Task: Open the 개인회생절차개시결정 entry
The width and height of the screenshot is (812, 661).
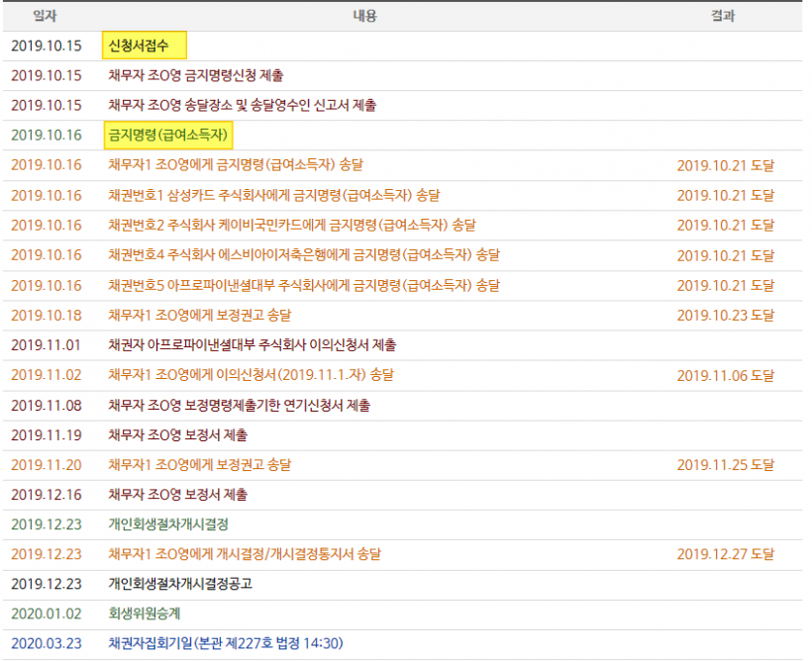Action: pyautogui.click(x=168, y=524)
